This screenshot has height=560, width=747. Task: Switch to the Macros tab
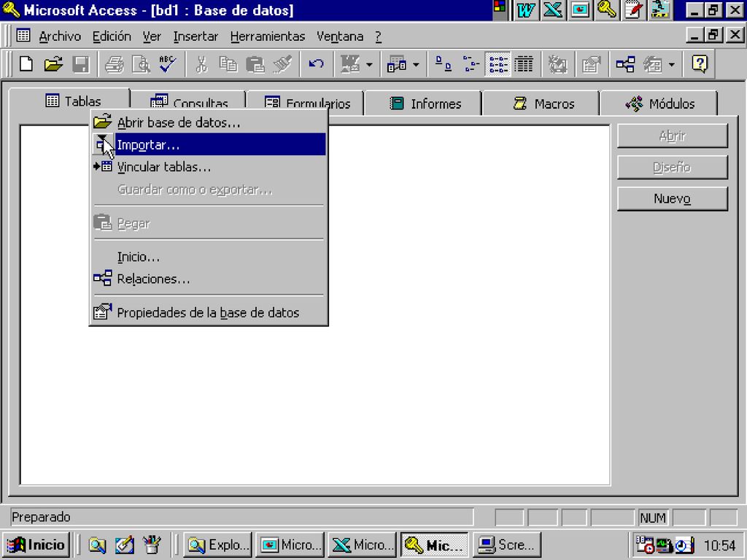click(x=543, y=104)
